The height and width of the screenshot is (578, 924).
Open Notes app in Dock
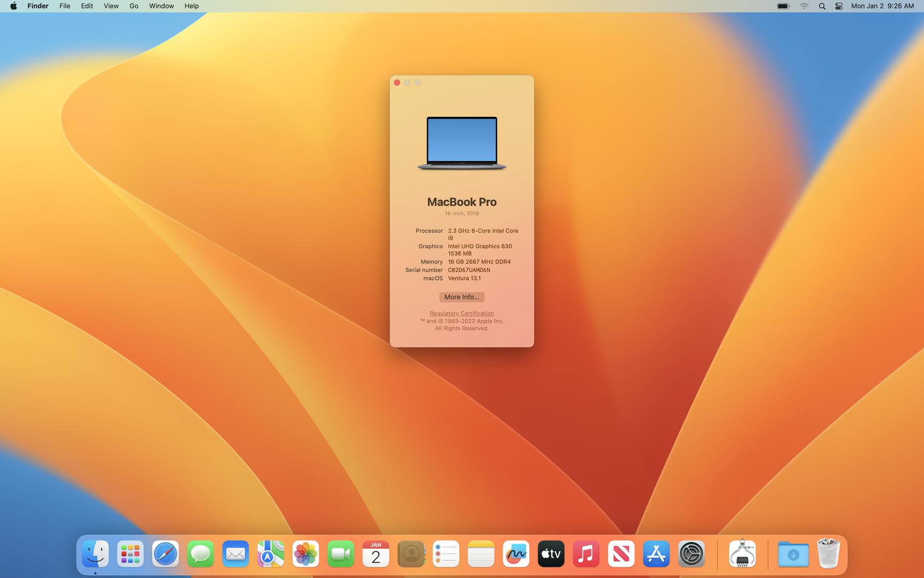point(481,554)
